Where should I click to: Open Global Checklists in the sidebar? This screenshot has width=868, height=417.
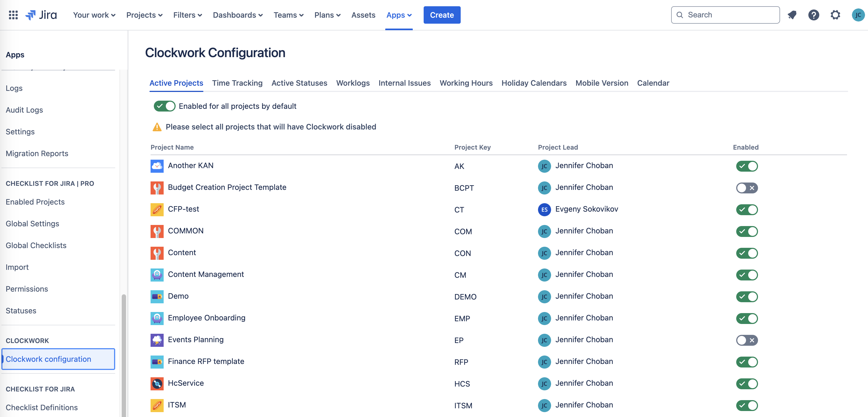(x=36, y=245)
